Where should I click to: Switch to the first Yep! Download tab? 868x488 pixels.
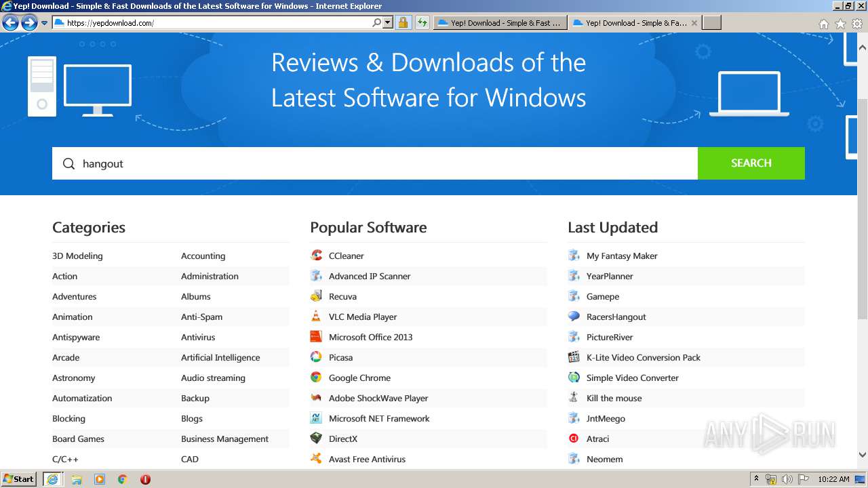500,22
